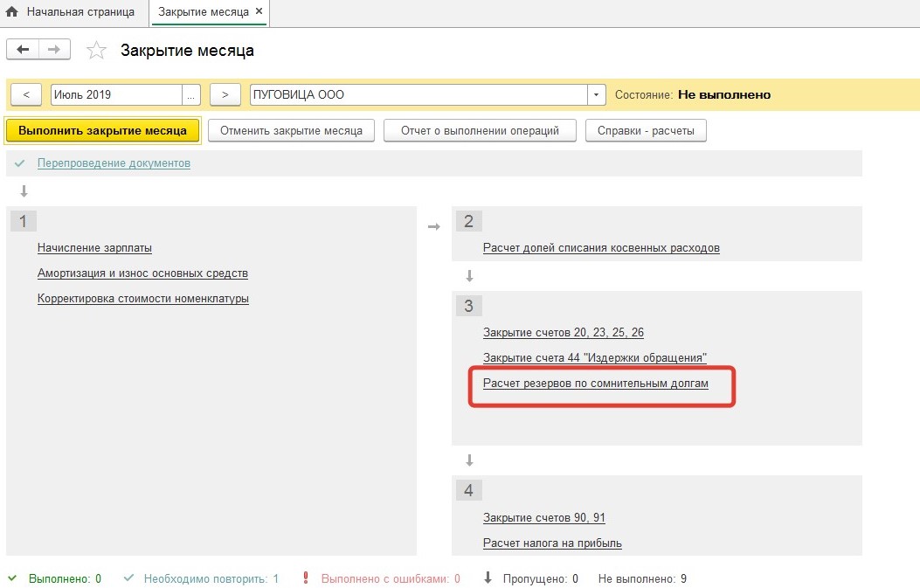This screenshot has height=588, width=920.
Task: Go to next month with > button
Action: click(225, 94)
